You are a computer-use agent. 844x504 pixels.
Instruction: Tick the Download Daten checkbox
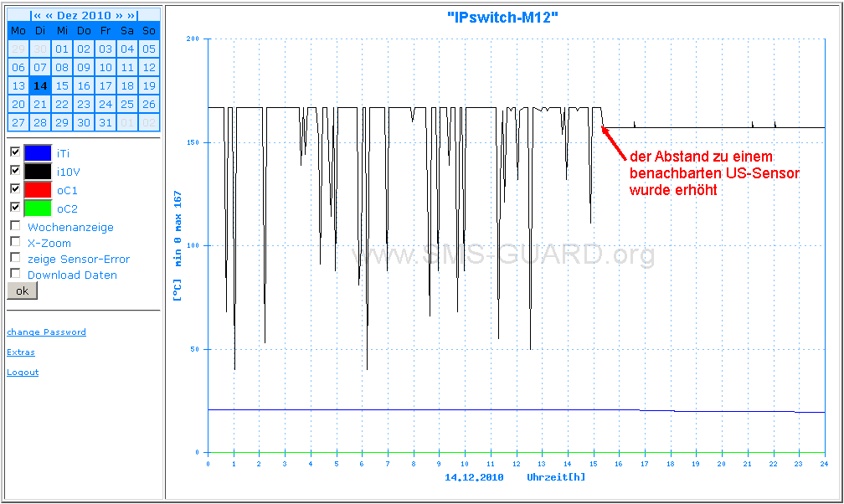point(15,273)
